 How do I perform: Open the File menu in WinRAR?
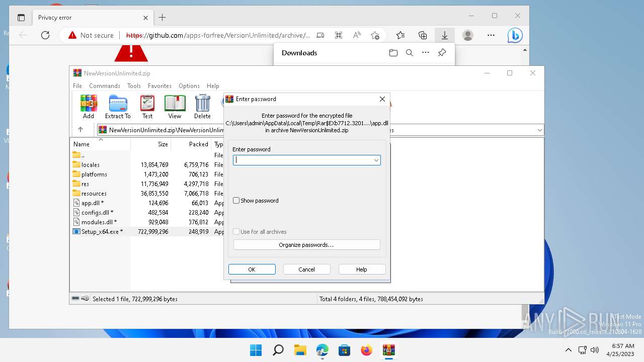click(x=77, y=86)
